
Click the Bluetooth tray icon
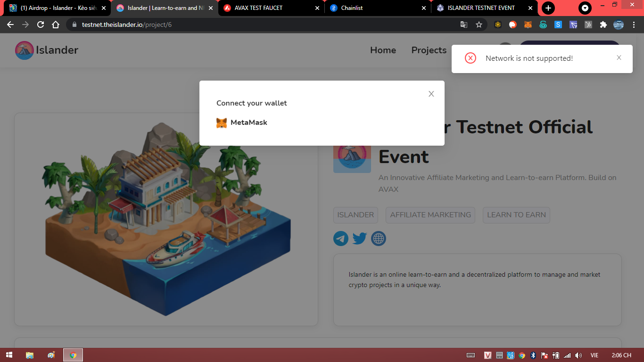pos(533,355)
